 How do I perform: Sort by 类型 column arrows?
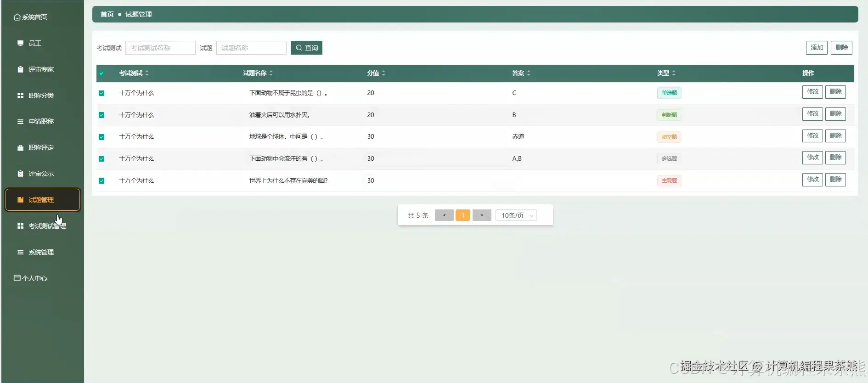(673, 73)
